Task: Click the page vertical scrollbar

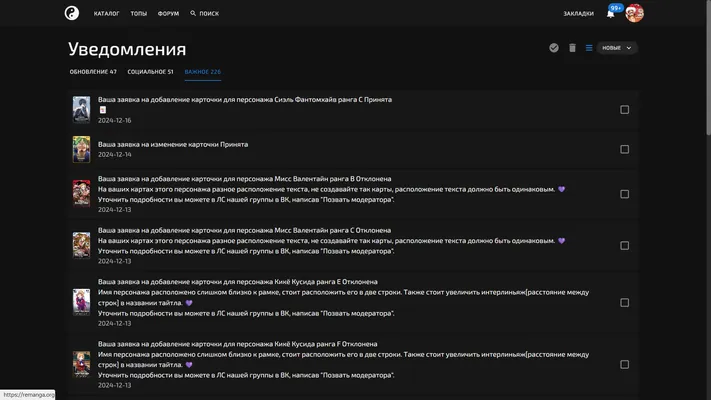Action: 708,68
